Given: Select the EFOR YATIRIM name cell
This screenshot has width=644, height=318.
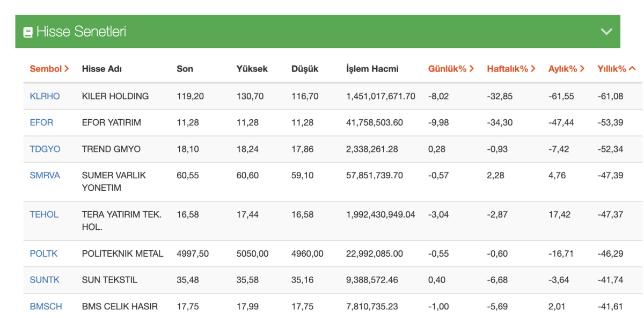Looking at the screenshot, I should pos(112,122).
